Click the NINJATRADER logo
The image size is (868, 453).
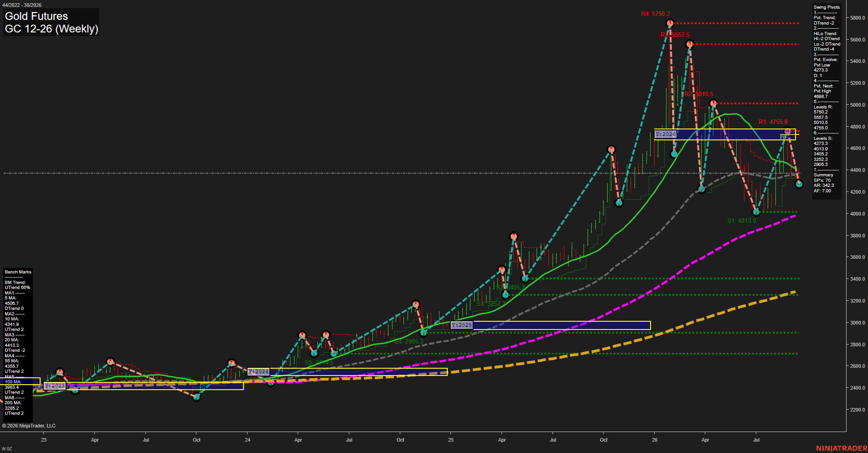(x=842, y=448)
